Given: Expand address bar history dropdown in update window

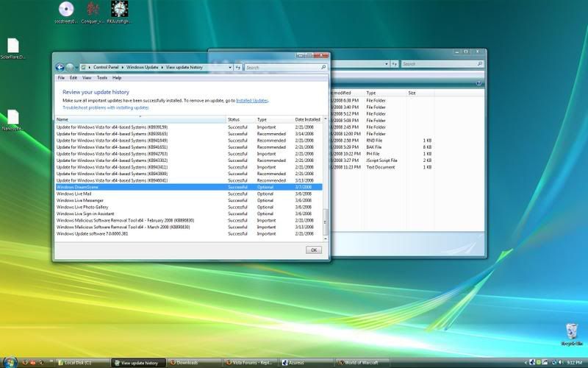Looking at the screenshot, I should coord(230,67).
